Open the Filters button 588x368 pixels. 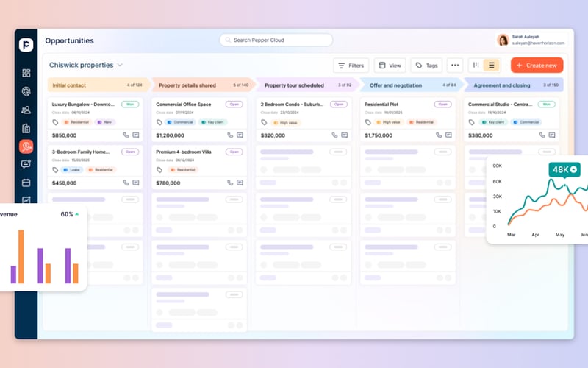coord(351,66)
